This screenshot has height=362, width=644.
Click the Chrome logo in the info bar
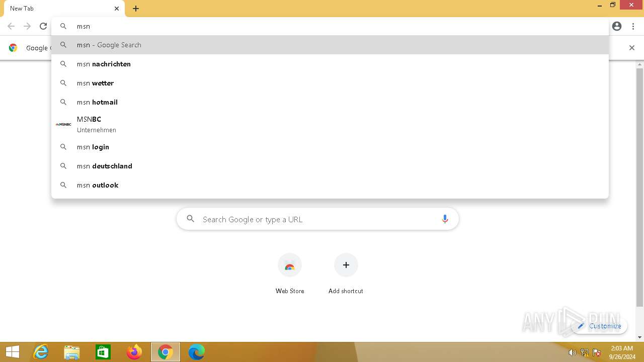13,48
